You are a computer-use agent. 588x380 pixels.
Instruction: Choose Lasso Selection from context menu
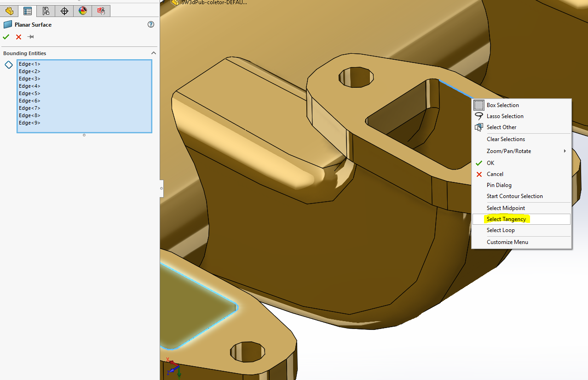pyautogui.click(x=505, y=116)
